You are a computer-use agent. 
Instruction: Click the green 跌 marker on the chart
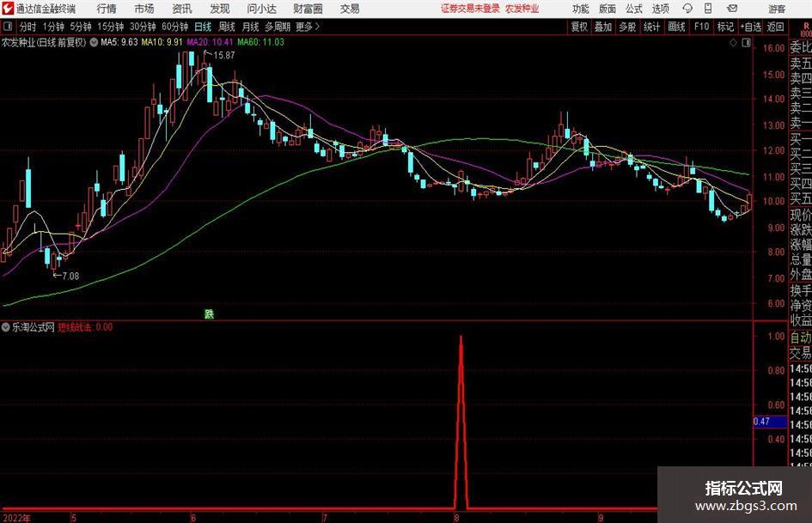click(x=209, y=313)
